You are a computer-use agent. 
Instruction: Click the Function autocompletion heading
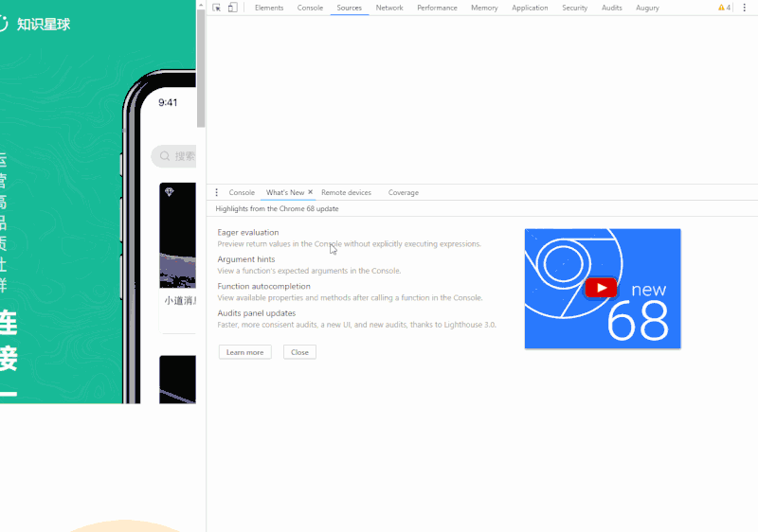pyautogui.click(x=263, y=286)
